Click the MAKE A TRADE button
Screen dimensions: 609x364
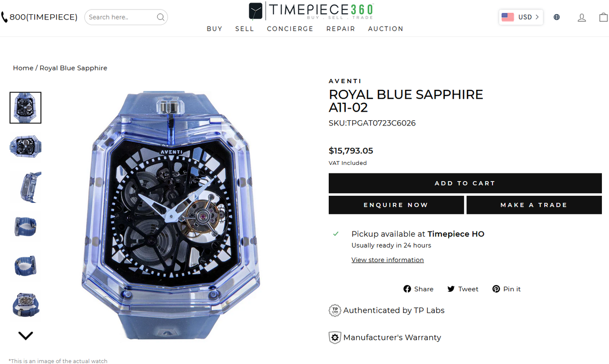pyautogui.click(x=534, y=205)
